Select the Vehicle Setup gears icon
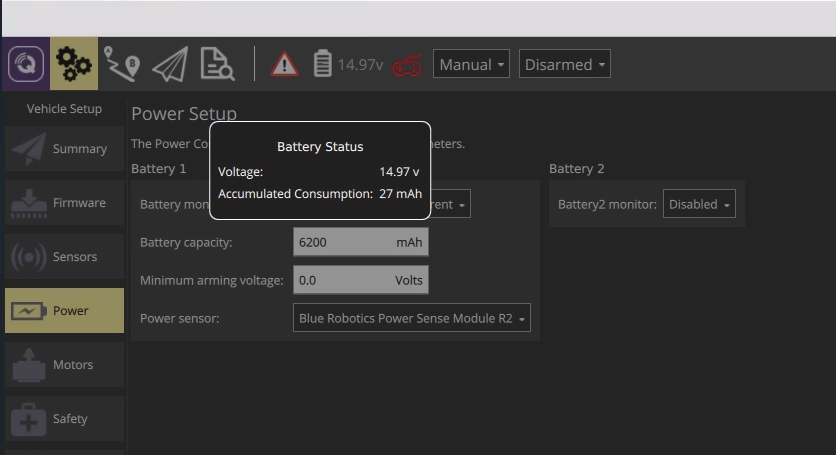This screenshot has width=836, height=455. point(74,64)
